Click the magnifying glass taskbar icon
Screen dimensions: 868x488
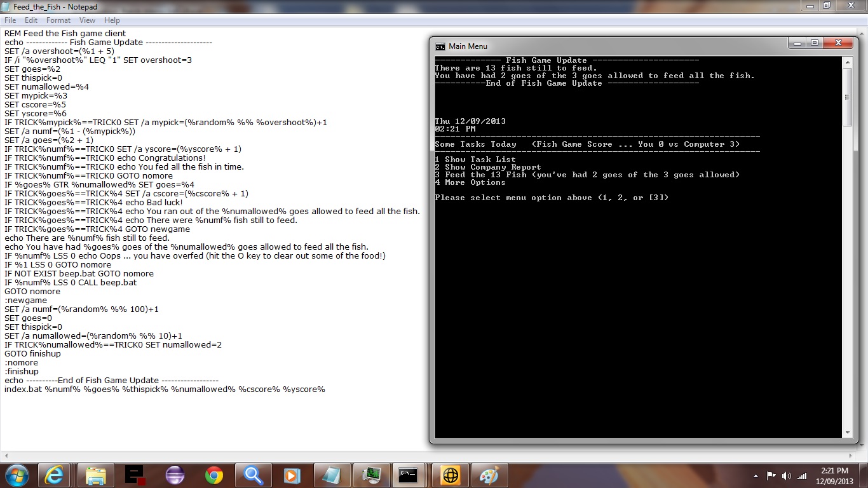[253, 475]
